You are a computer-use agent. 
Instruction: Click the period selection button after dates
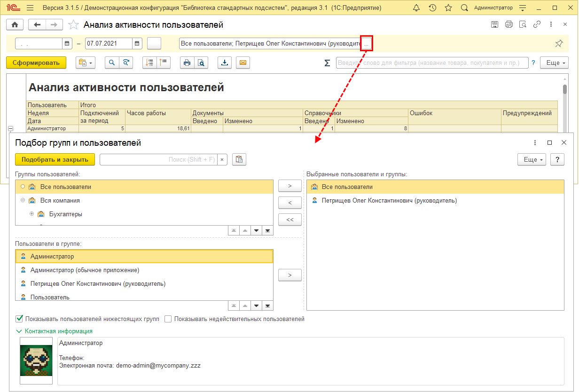coord(154,44)
